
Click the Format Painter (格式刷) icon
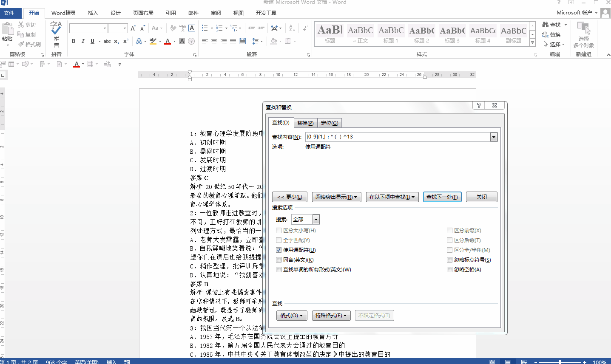(x=21, y=44)
